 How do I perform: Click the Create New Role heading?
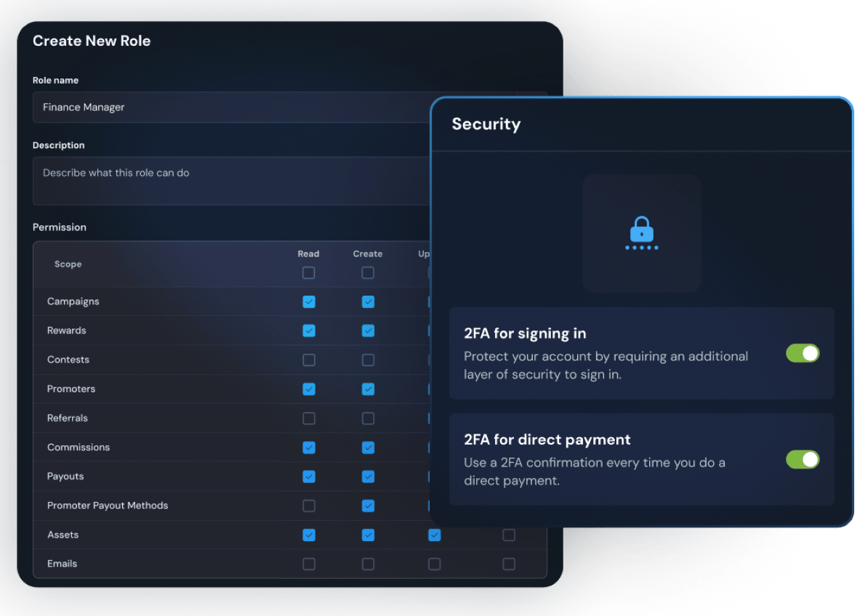tap(92, 41)
